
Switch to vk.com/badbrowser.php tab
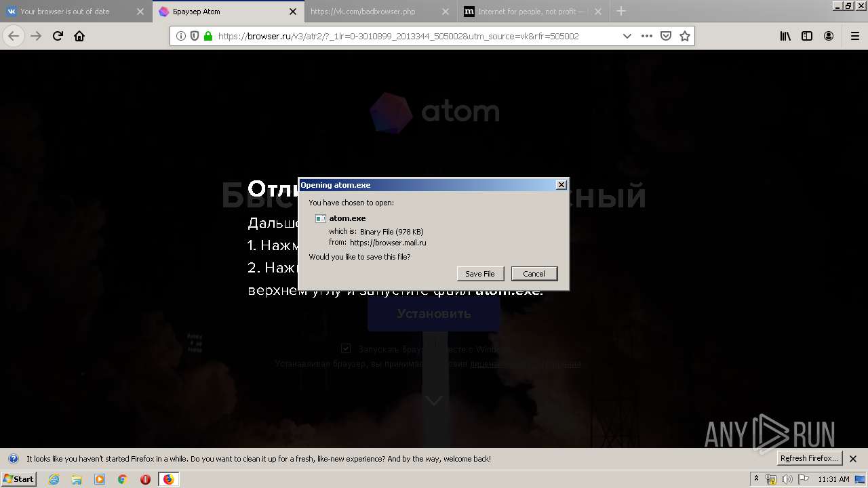[x=380, y=12]
